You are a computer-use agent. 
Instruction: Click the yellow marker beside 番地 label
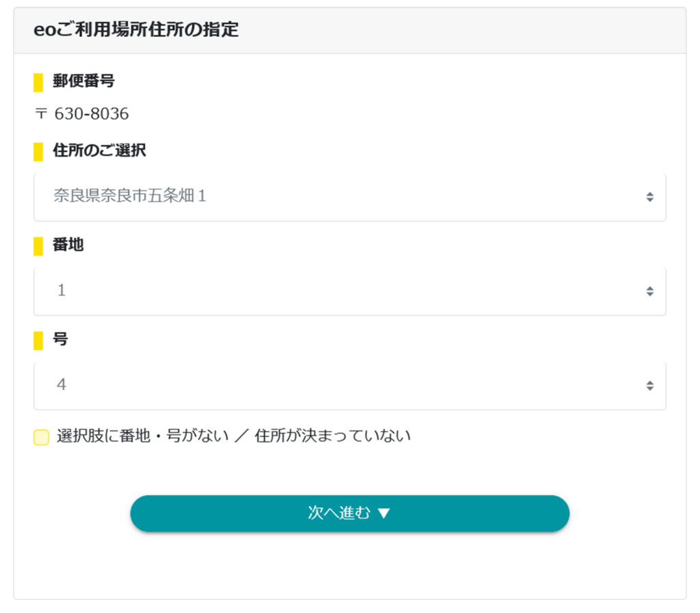[38, 246]
